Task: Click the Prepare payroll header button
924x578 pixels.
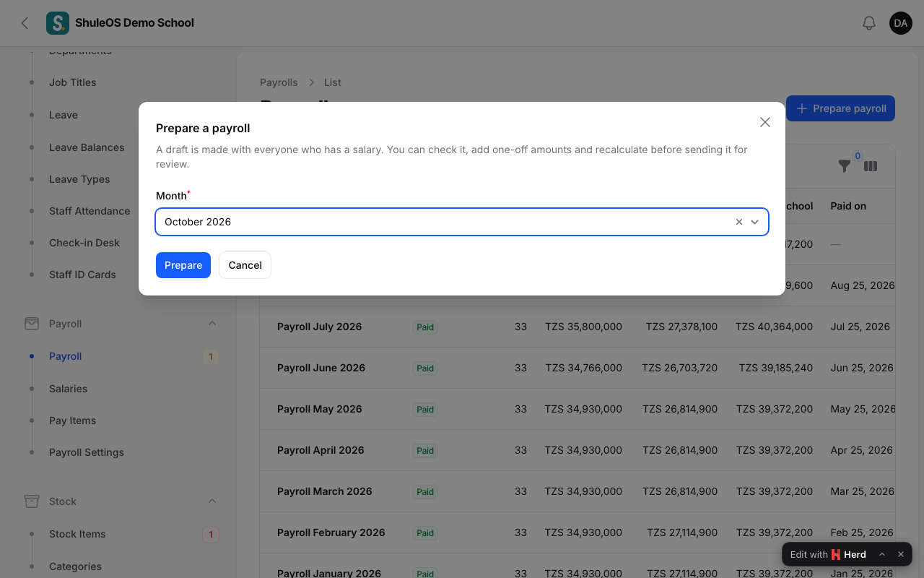Action: tap(840, 108)
